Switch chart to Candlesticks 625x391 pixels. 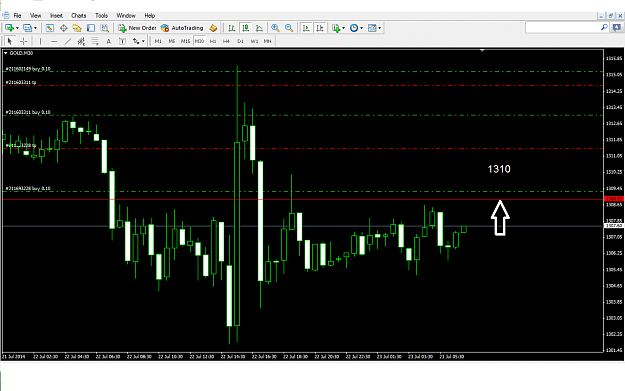click(x=246, y=28)
